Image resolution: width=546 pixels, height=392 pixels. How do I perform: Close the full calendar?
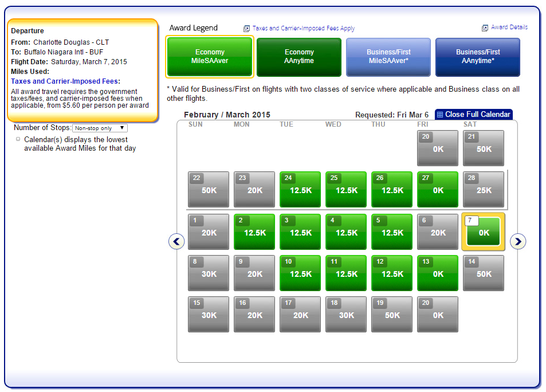pos(474,114)
